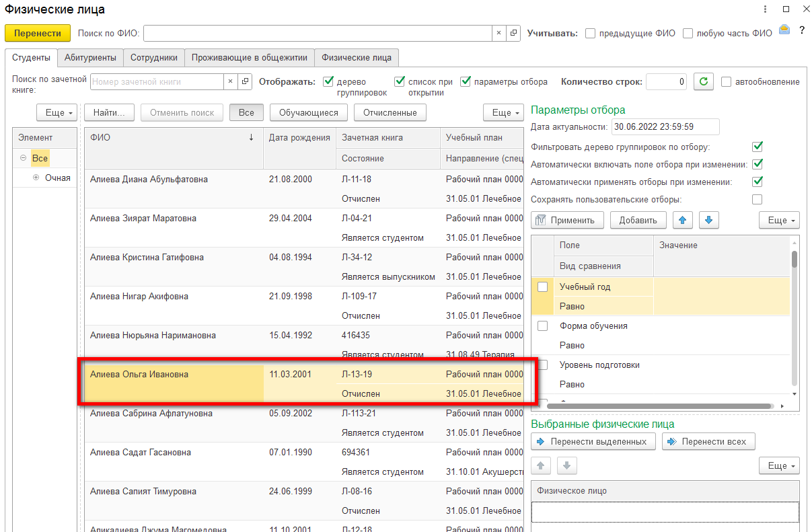Uncheck Фильтровать дерево группировок по отбору

pos(758,147)
